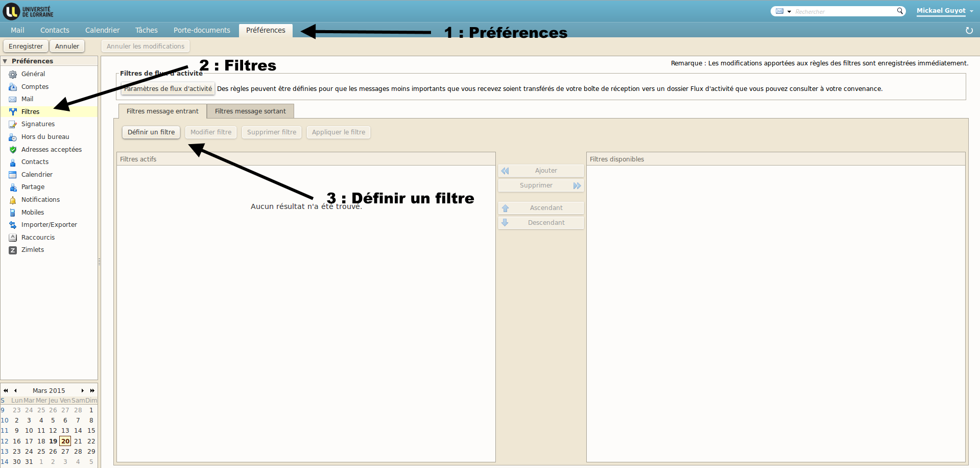Open the Tâches tab

[146, 30]
